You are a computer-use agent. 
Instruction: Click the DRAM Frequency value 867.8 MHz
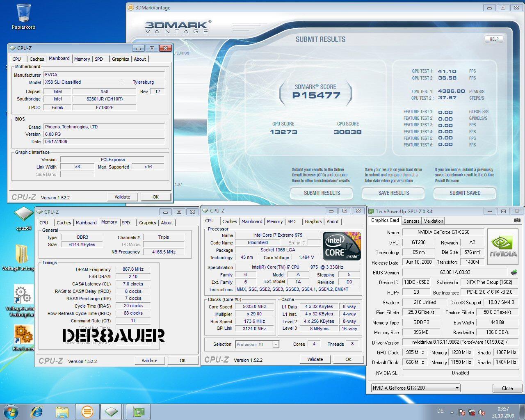[133, 269]
